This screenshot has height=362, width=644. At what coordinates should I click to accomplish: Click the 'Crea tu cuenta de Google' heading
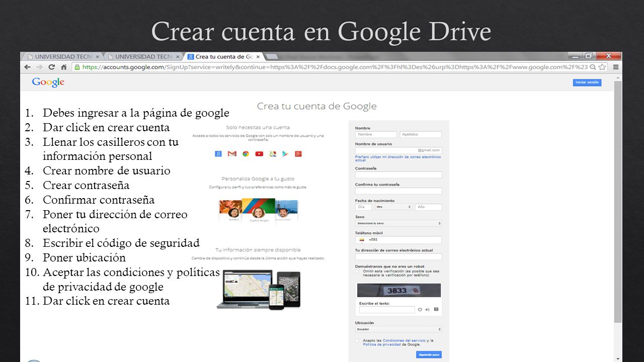[x=316, y=106]
